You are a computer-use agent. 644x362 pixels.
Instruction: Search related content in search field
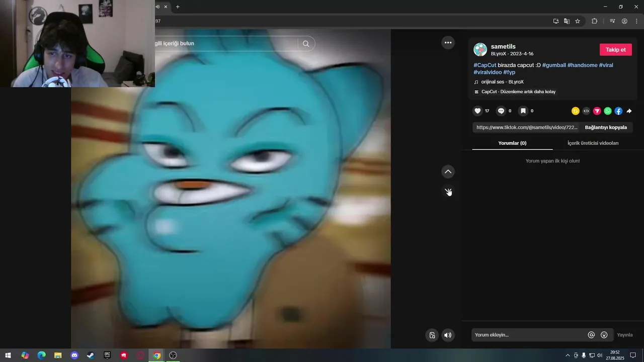[225, 44]
